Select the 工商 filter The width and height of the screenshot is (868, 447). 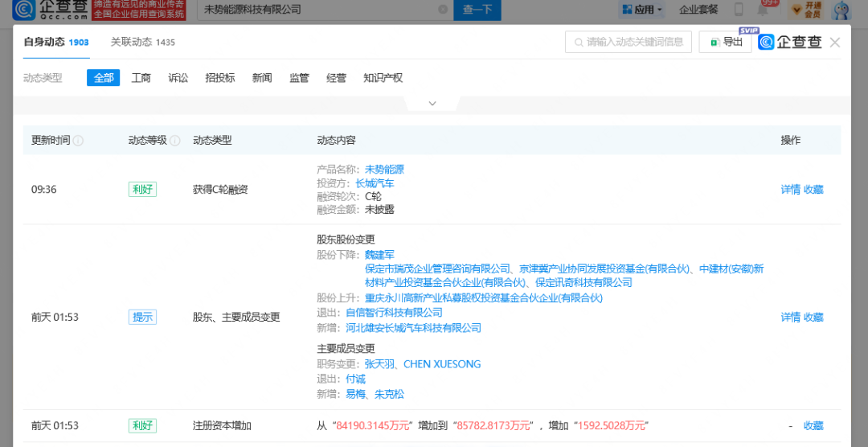[141, 77]
